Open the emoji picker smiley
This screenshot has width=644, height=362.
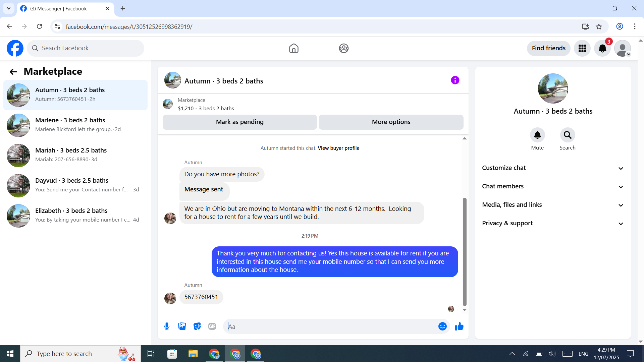[x=442, y=326]
